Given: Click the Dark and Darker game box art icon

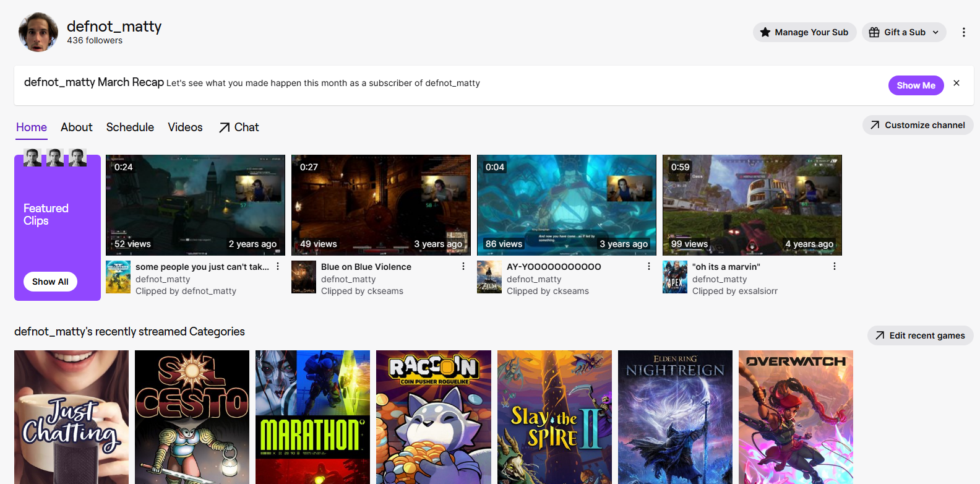Looking at the screenshot, I should click(x=304, y=277).
